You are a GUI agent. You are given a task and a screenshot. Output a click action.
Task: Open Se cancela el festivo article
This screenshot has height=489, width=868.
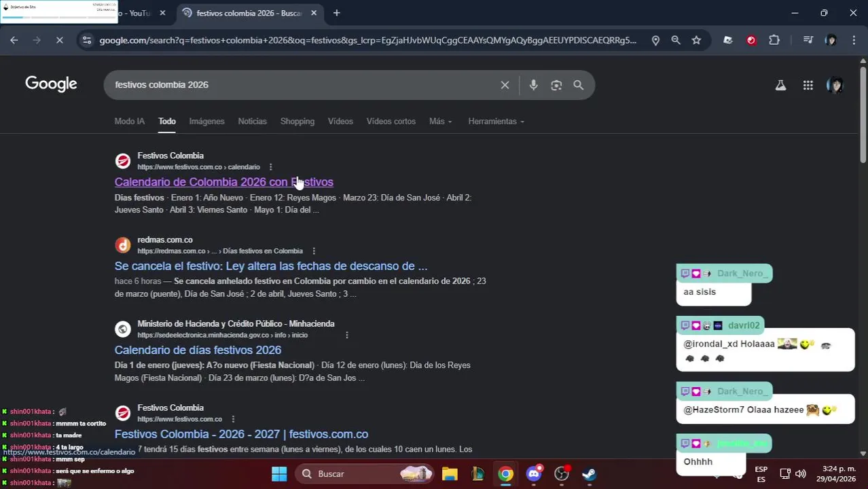click(x=270, y=266)
